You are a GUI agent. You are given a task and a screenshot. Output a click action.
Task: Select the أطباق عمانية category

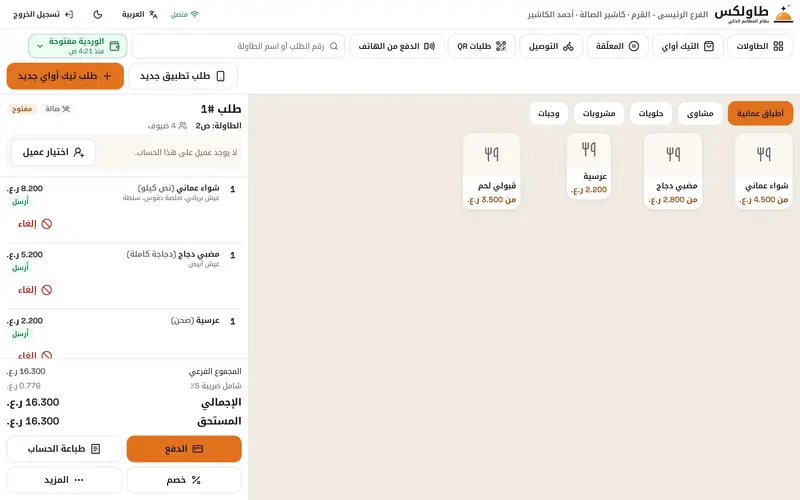coord(760,113)
